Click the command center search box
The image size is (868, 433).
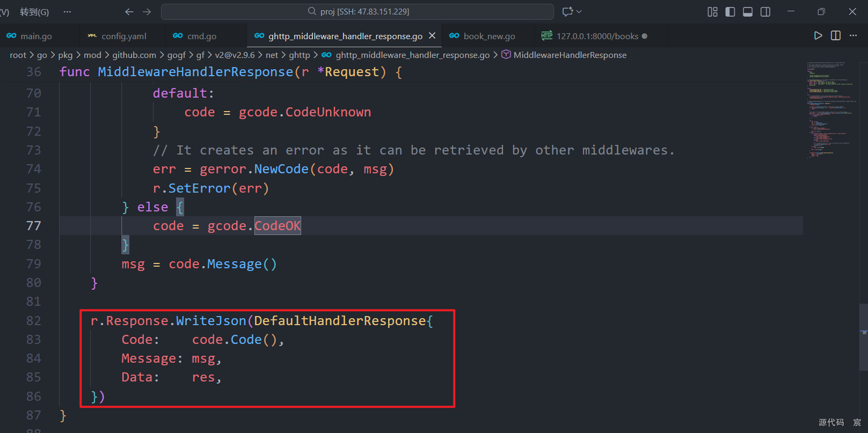click(x=358, y=11)
